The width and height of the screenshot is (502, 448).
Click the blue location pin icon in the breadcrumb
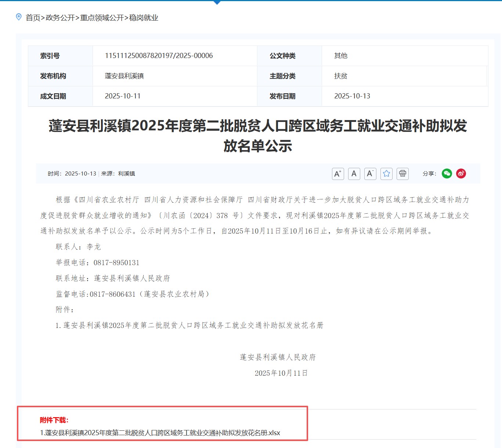tap(19, 17)
